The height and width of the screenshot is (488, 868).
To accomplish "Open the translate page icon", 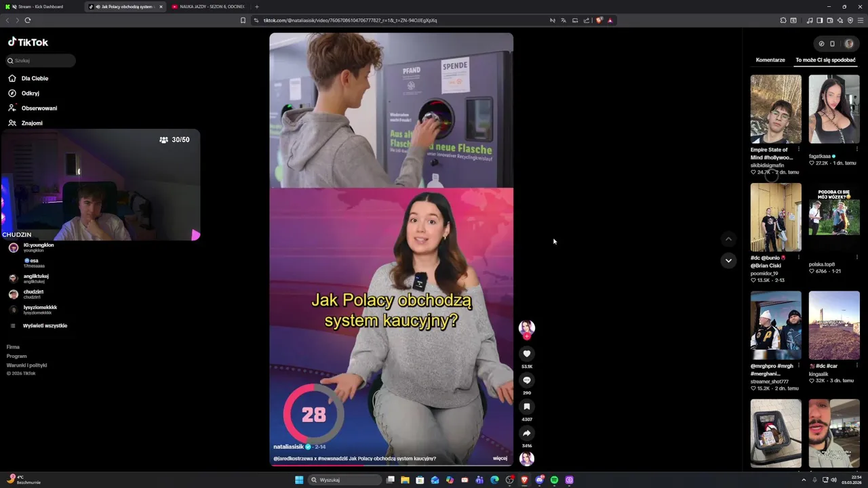I will pos(563,20).
